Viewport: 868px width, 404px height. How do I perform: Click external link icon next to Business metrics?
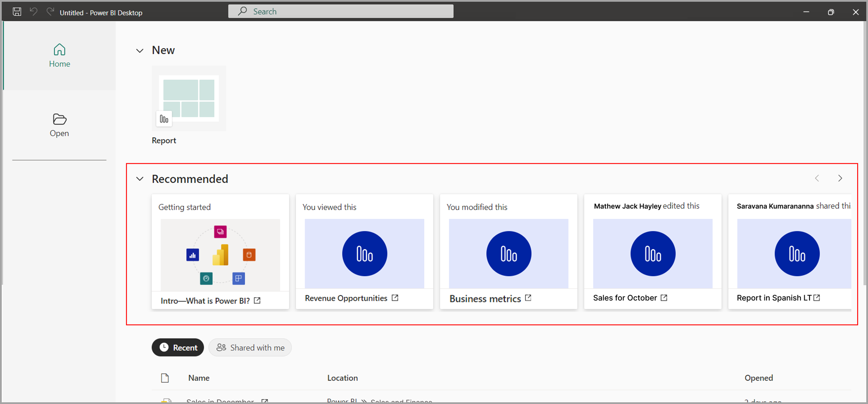[528, 298]
